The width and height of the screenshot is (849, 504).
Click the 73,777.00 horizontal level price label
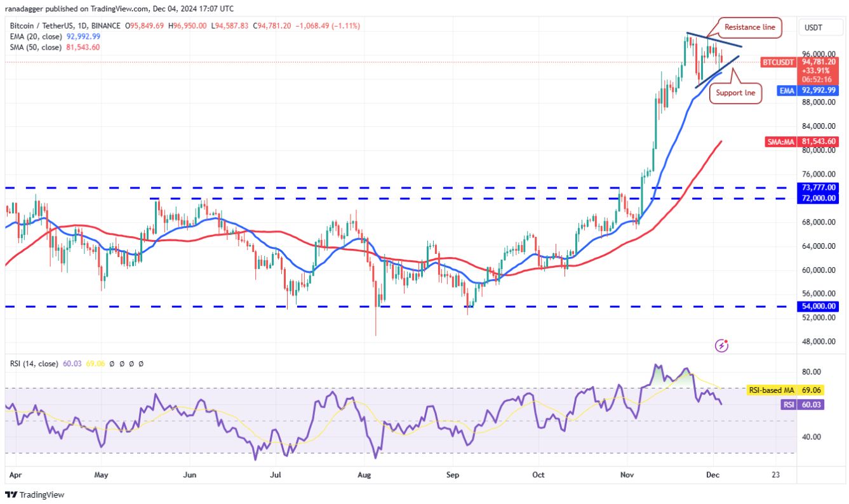pyautogui.click(x=819, y=188)
